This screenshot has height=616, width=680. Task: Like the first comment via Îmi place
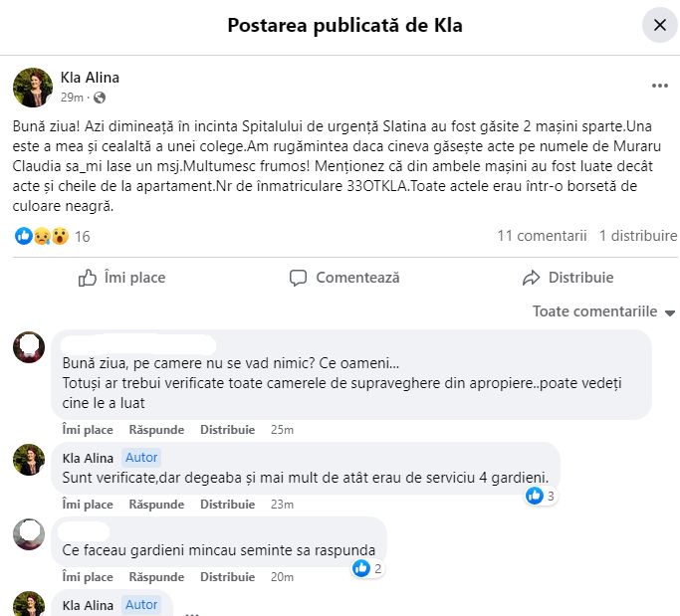pos(87,430)
